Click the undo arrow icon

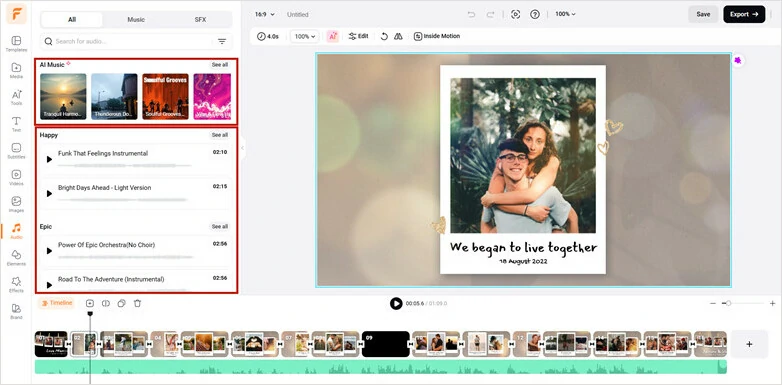click(471, 14)
